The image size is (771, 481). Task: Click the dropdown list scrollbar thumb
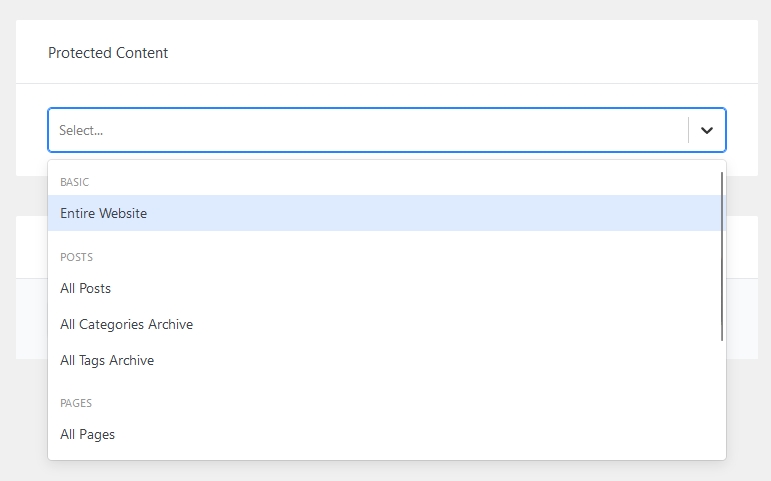721,255
